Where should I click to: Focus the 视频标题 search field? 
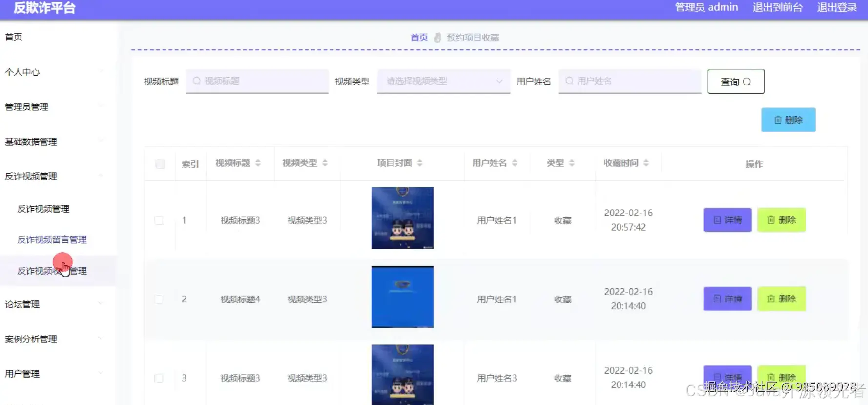(x=257, y=81)
